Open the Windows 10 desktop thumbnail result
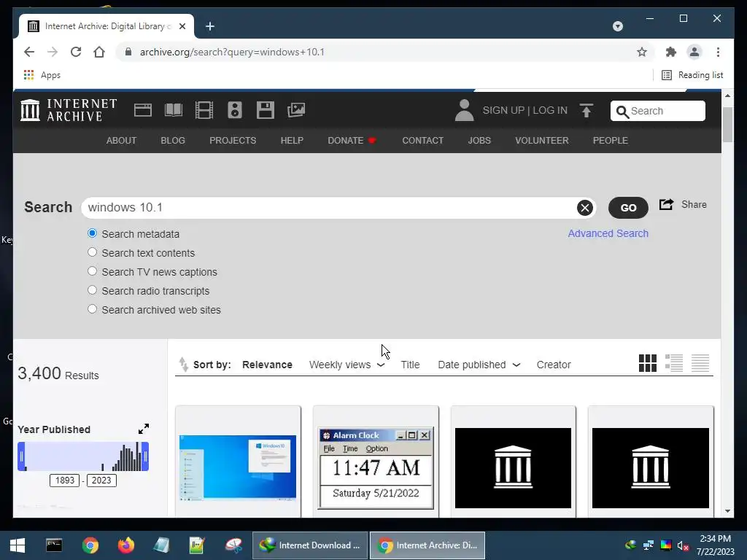This screenshot has width=747, height=560. click(x=238, y=467)
